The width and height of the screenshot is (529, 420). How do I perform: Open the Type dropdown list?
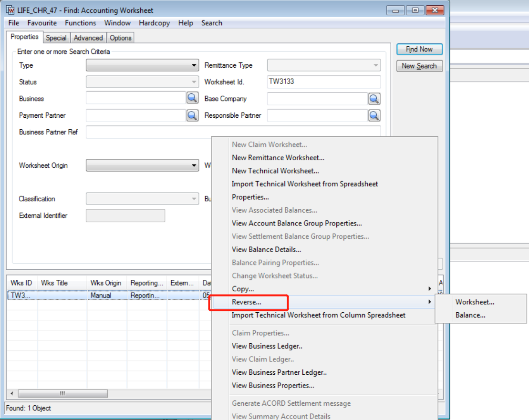click(194, 65)
